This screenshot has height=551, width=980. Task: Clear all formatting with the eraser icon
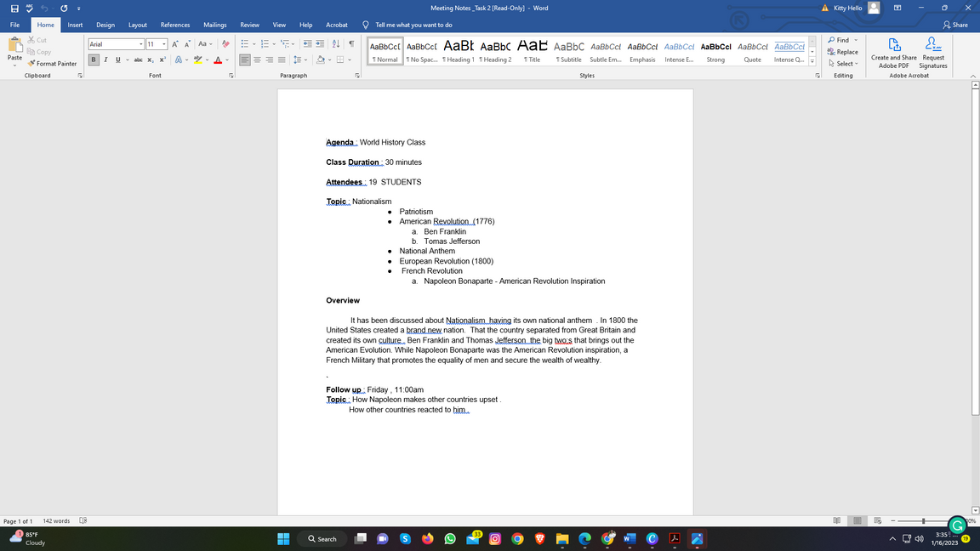click(225, 43)
